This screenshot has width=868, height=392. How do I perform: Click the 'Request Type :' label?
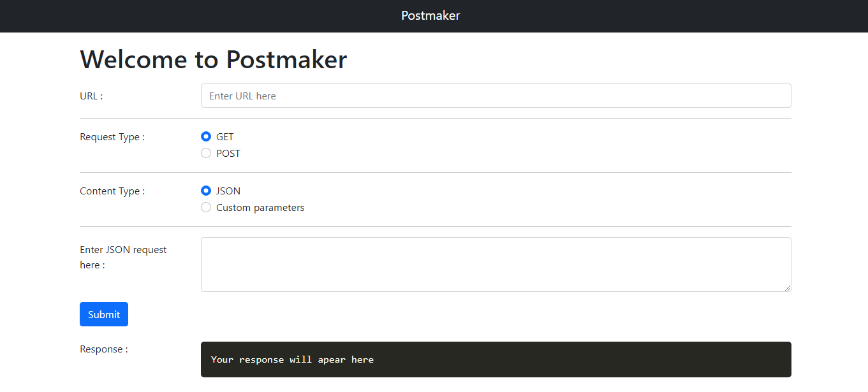pos(112,136)
